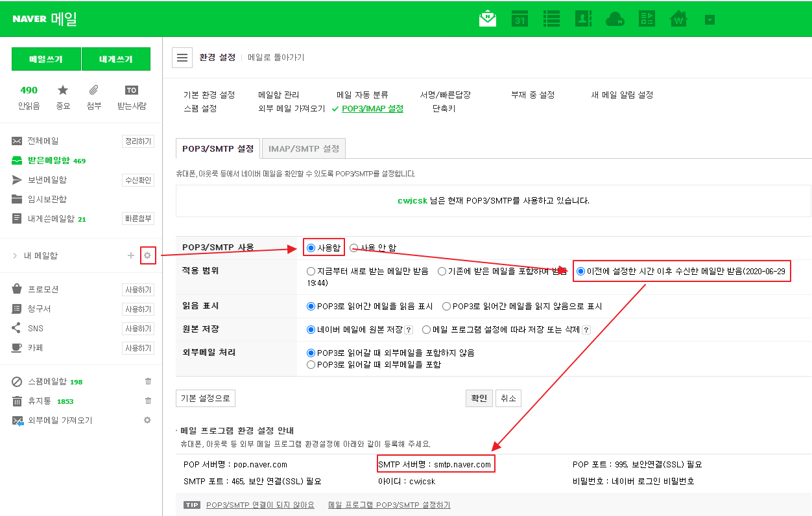This screenshot has height=516, width=812.
Task: Open 단축키 menu
Action: click(x=444, y=109)
